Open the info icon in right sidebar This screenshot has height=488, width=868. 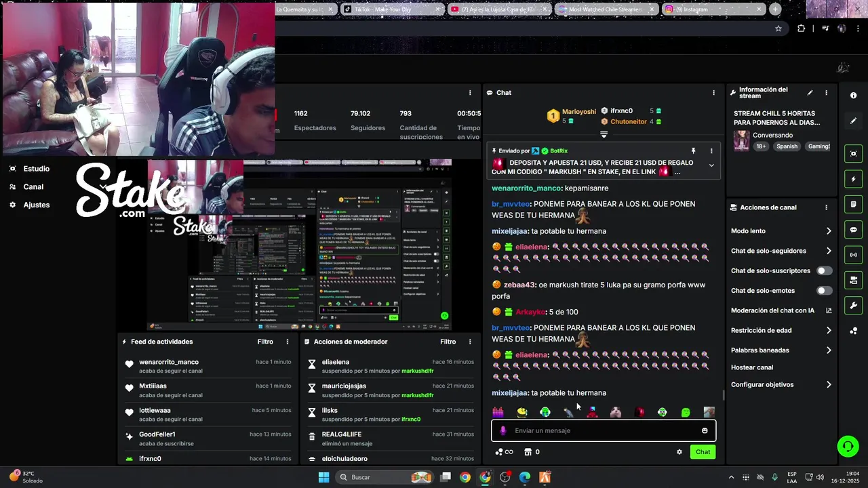coord(853,96)
